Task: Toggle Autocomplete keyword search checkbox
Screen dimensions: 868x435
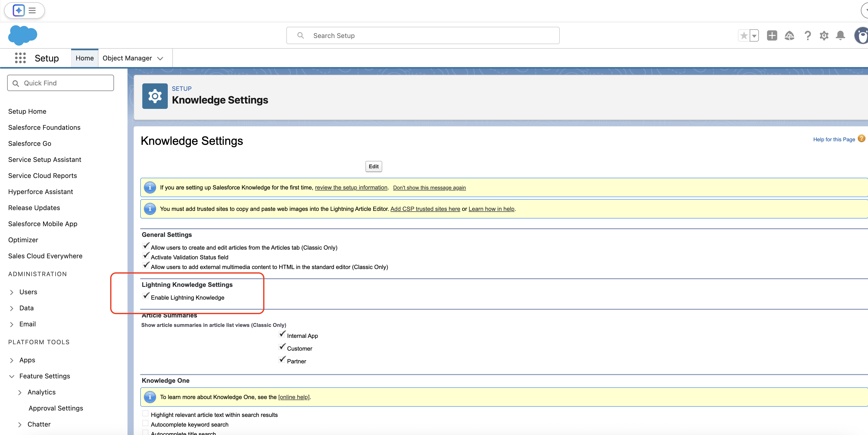Action: pyautogui.click(x=145, y=424)
